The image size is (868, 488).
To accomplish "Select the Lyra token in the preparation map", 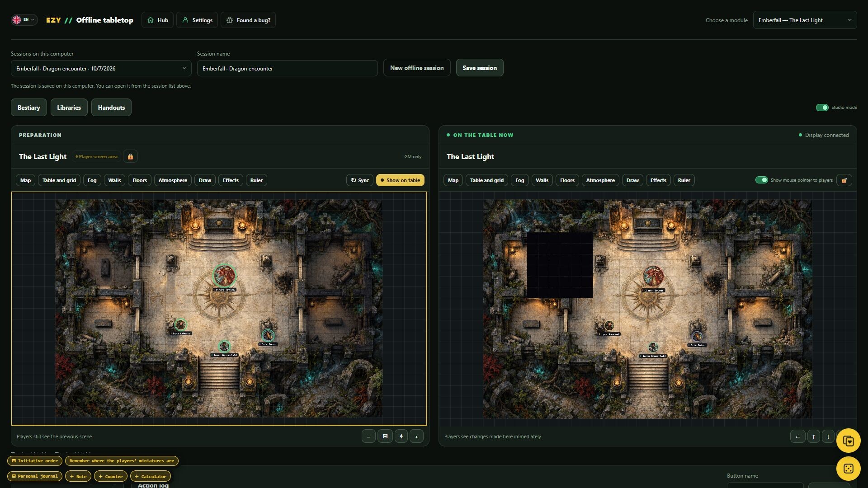I will click(x=180, y=324).
